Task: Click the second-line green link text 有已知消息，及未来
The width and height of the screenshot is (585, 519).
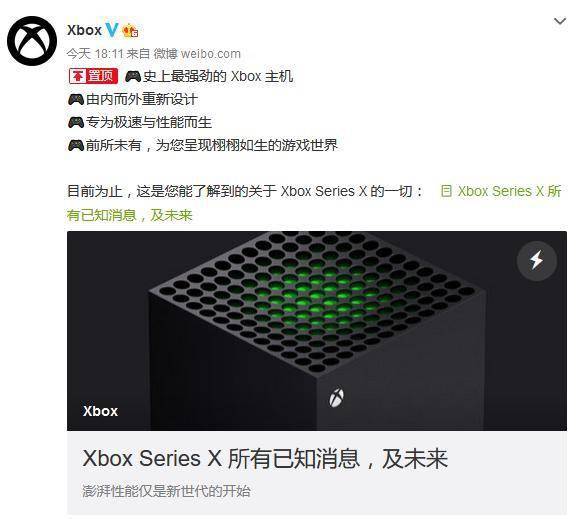Action: tap(129, 215)
